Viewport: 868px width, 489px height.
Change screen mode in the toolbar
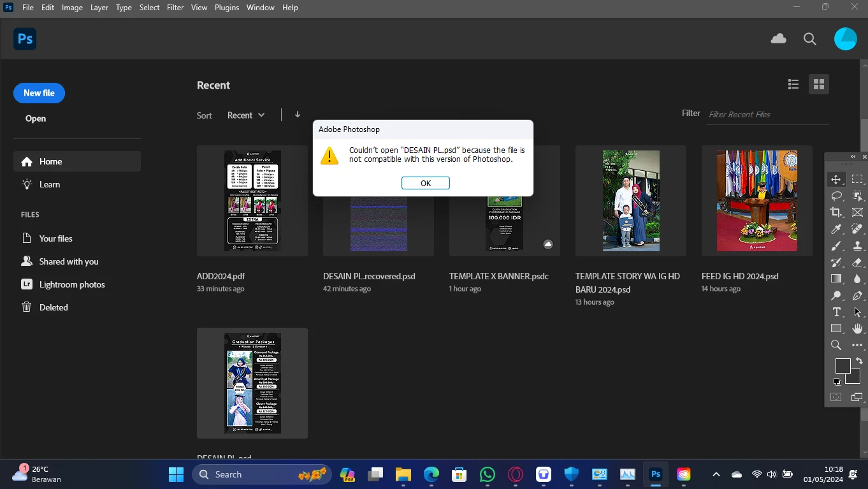(857, 397)
